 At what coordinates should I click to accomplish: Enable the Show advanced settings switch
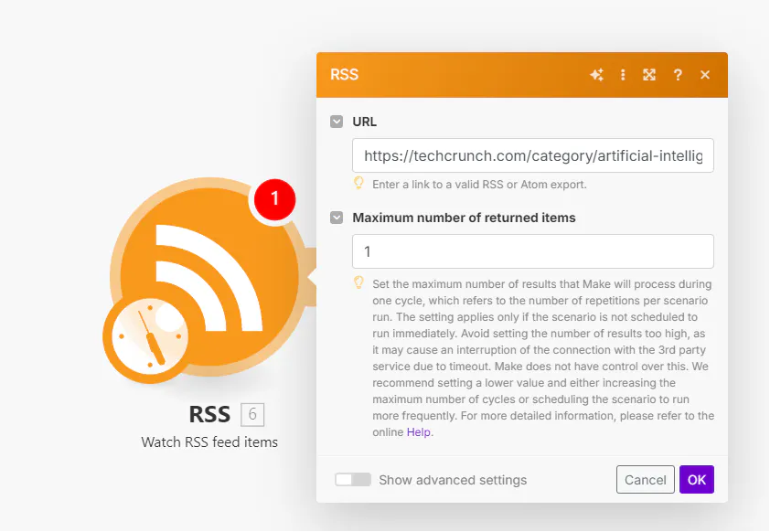pyautogui.click(x=353, y=480)
